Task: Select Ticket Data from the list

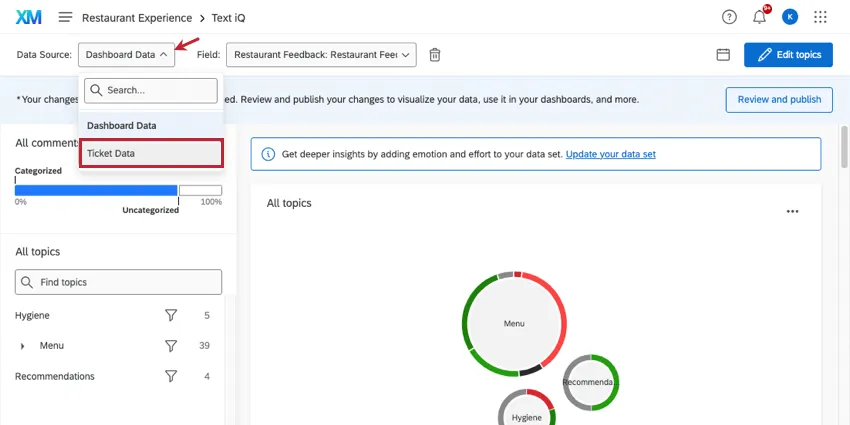Action: pos(151,153)
